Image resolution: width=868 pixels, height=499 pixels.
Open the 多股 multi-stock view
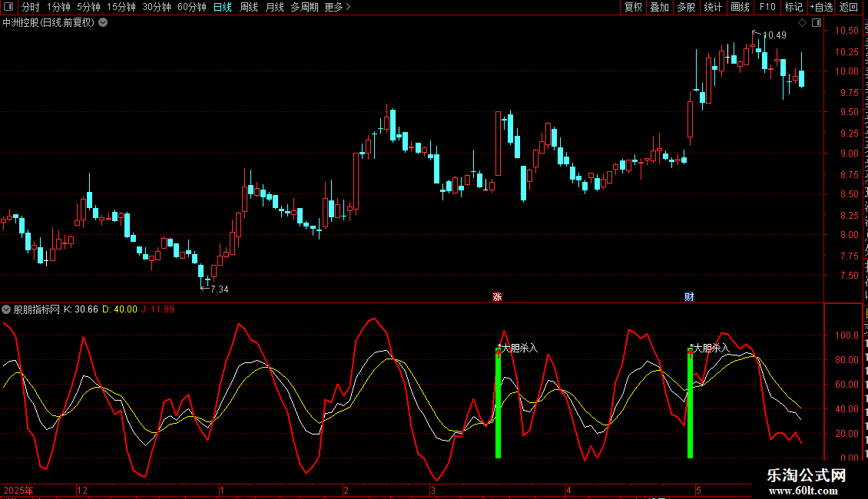(686, 7)
